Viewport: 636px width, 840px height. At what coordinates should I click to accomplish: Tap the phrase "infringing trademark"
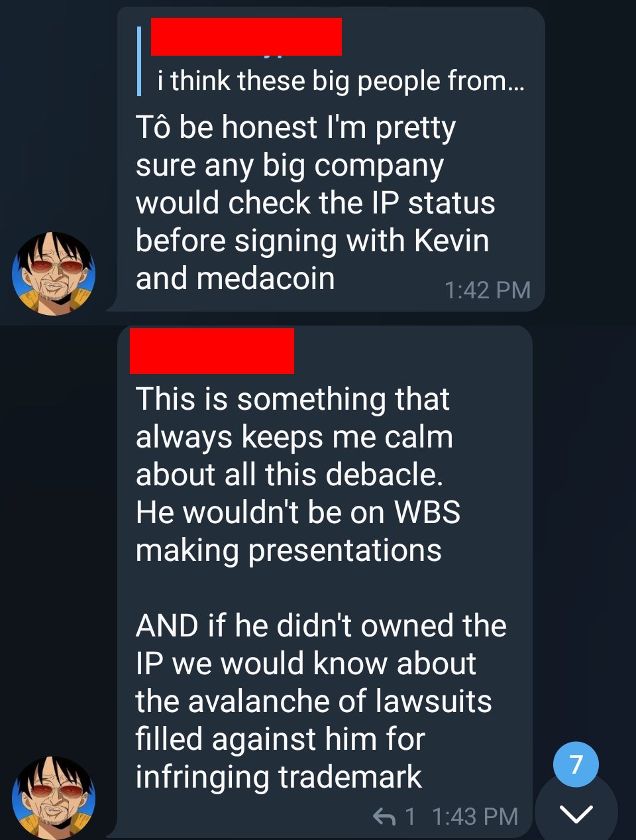[279, 777]
